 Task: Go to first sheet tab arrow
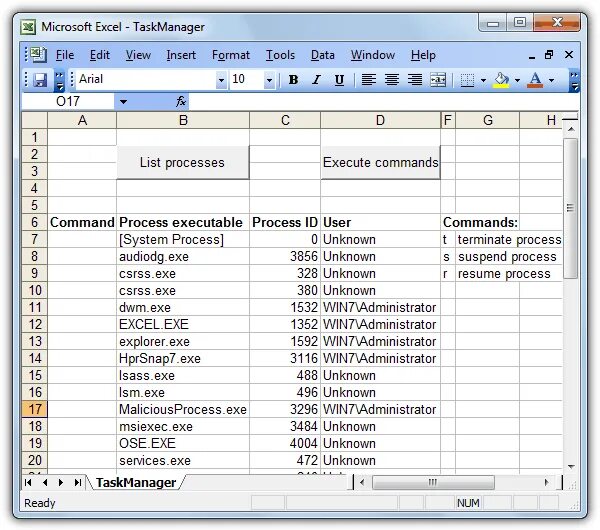[28, 483]
